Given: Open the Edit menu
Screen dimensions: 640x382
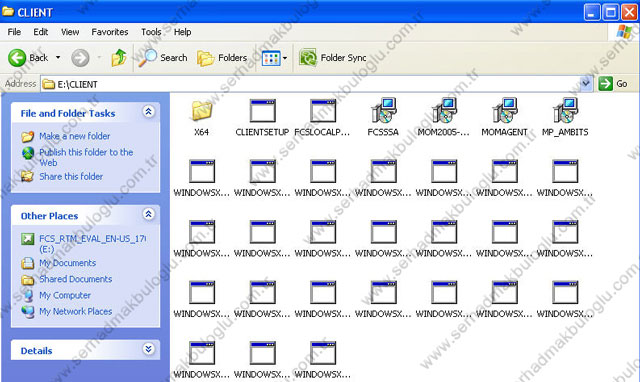Looking at the screenshot, I should point(40,32).
